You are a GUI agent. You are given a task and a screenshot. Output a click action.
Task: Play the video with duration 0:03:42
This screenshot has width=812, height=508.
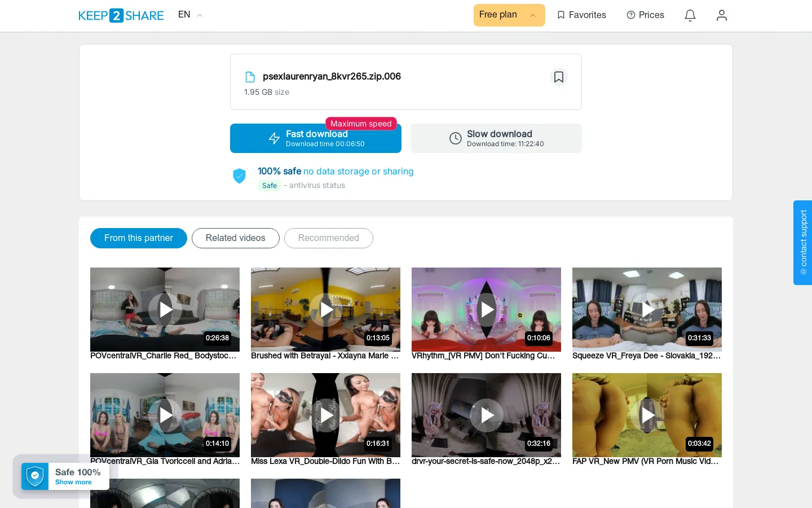coord(647,415)
